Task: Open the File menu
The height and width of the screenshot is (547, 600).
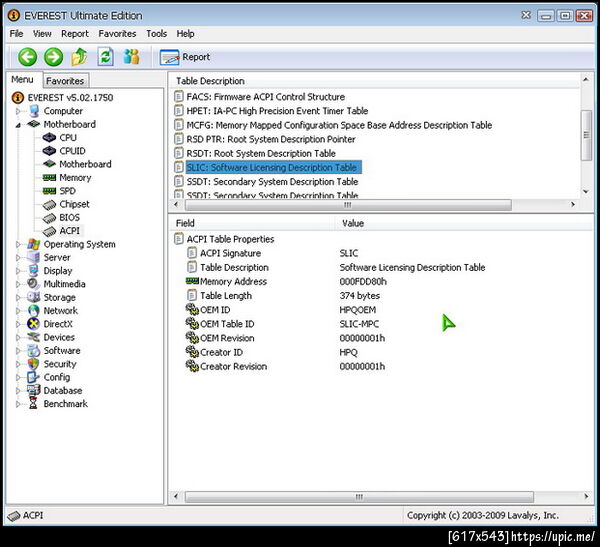Action: click(x=16, y=34)
